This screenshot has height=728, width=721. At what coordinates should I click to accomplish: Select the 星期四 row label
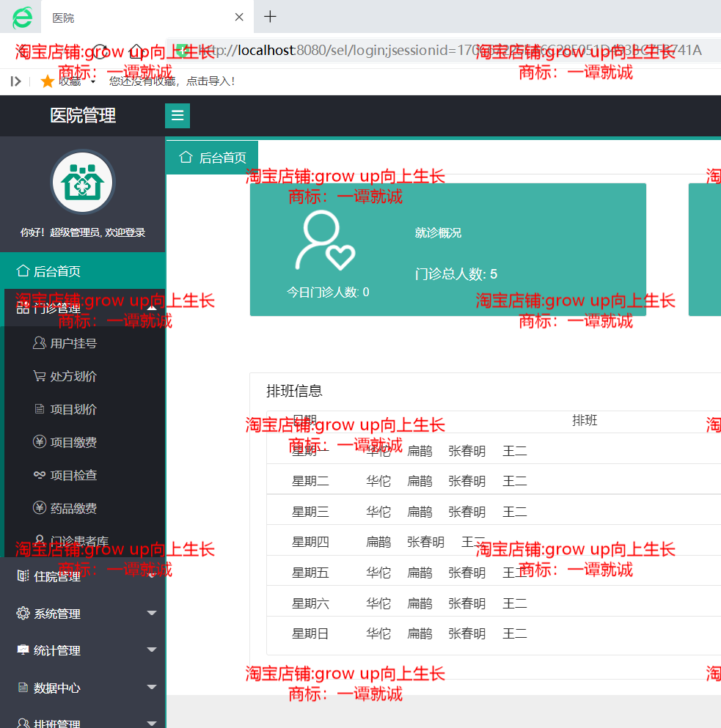[x=310, y=542]
